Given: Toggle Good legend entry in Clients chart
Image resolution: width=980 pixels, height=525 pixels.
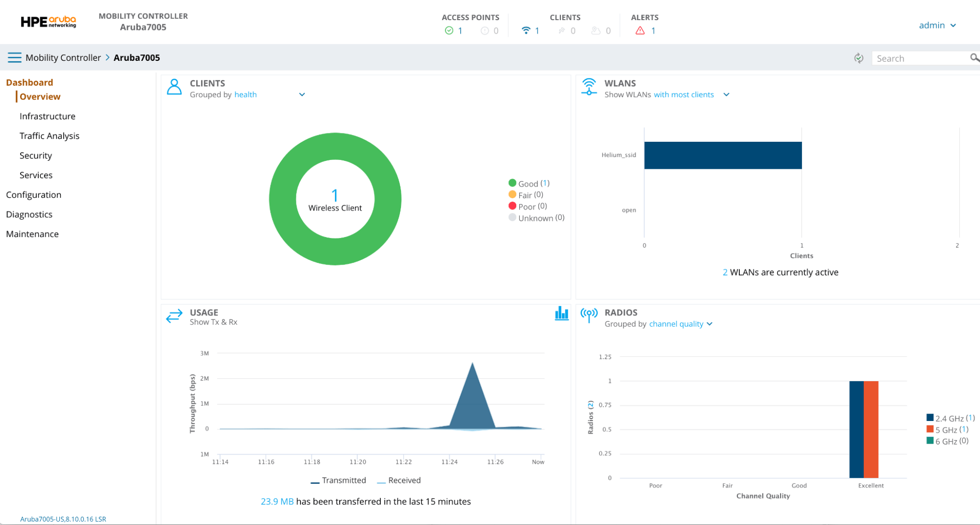Looking at the screenshot, I should (x=528, y=184).
